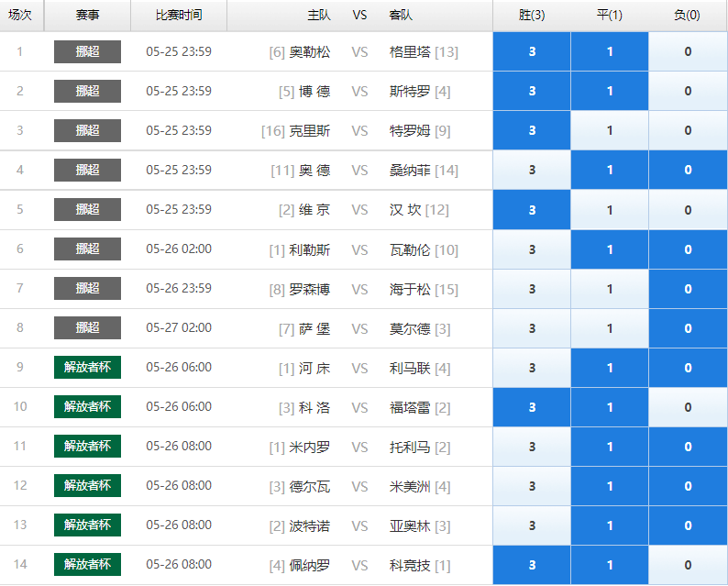The width and height of the screenshot is (728, 586).
Task: Open away team 亚奥林 link
Action: coord(410,526)
